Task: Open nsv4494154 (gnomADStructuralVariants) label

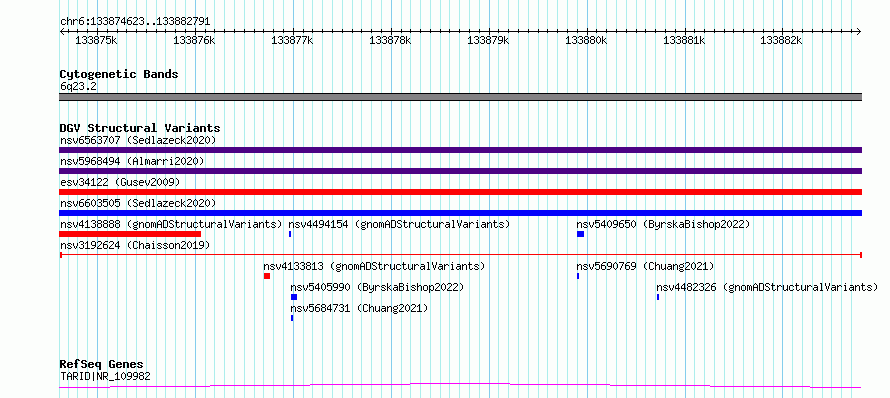Action: 400,224
